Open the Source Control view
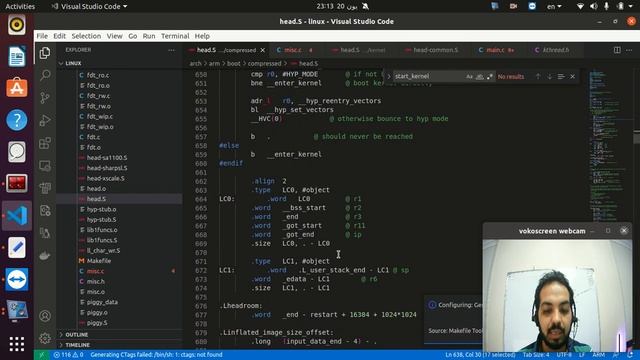This screenshot has width=640, height=360. click(x=45, y=98)
